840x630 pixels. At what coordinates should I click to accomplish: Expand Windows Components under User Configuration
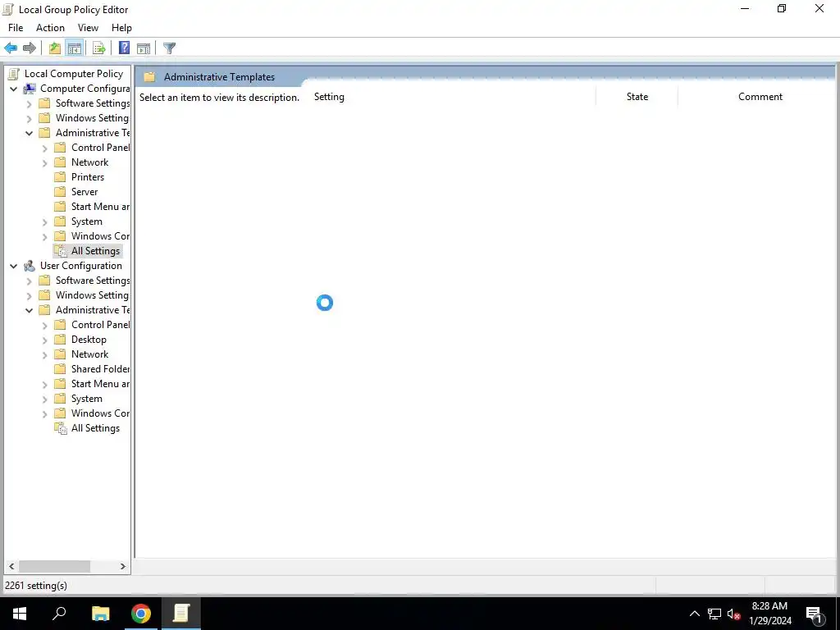pyautogui.click(x=45, y=414)
